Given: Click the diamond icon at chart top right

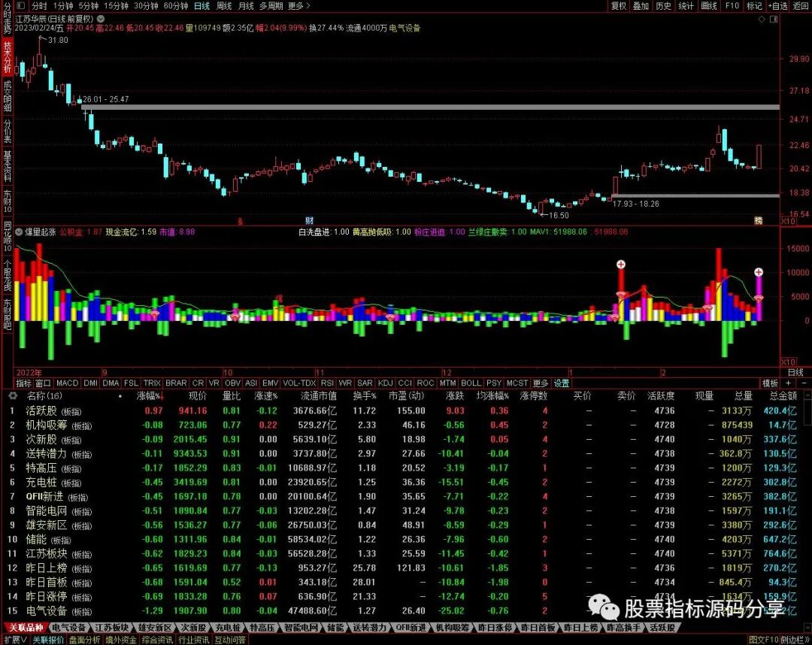Looking at the screenshot, I should tap(762, 19).
